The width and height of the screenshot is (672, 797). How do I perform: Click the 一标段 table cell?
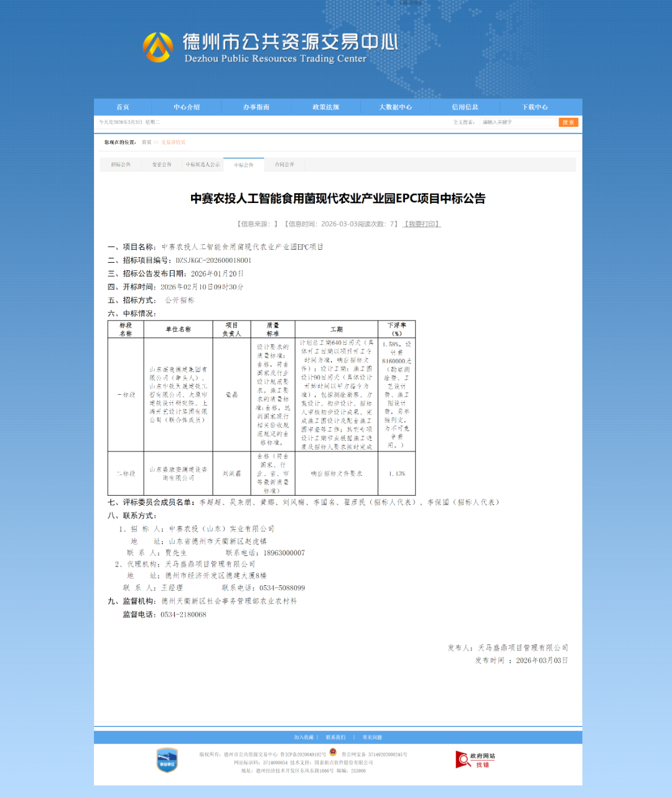click(x=126, y=395)
